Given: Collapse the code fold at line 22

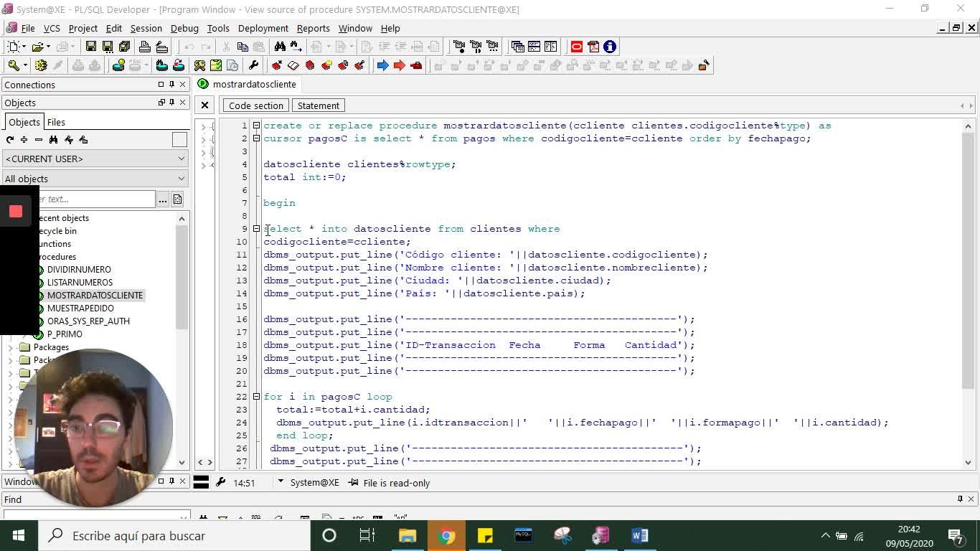Looking at the screenshot, I should [x=256, y=397].
